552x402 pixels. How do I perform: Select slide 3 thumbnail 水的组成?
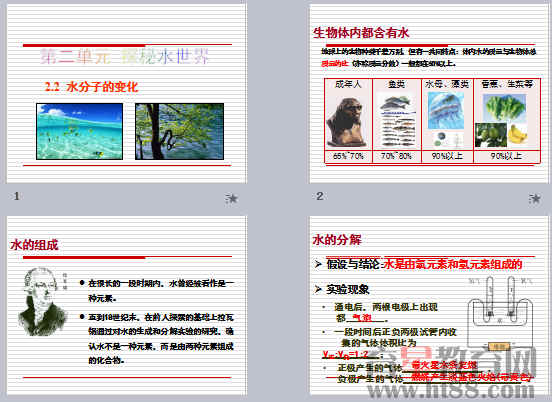click(126, 305)
